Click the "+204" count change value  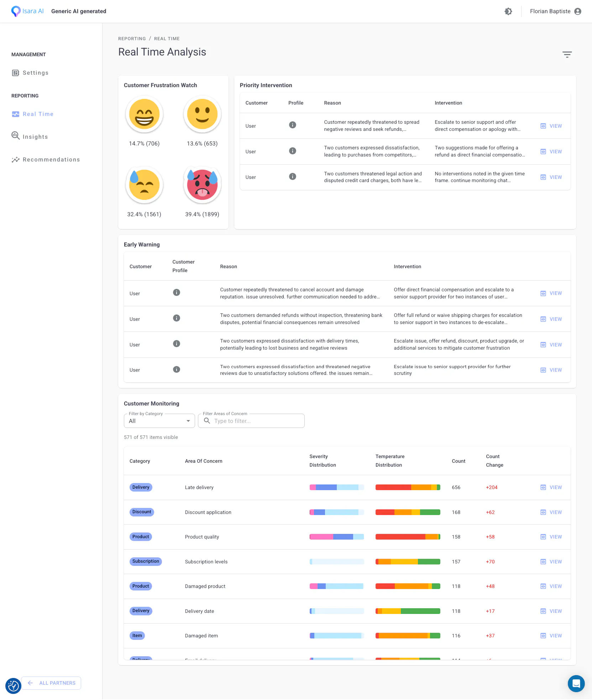click(492, 487)
